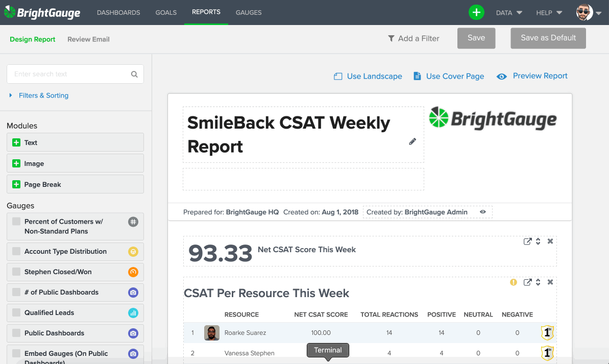
Task: Click the Save button
Action: tap(476, 38)
